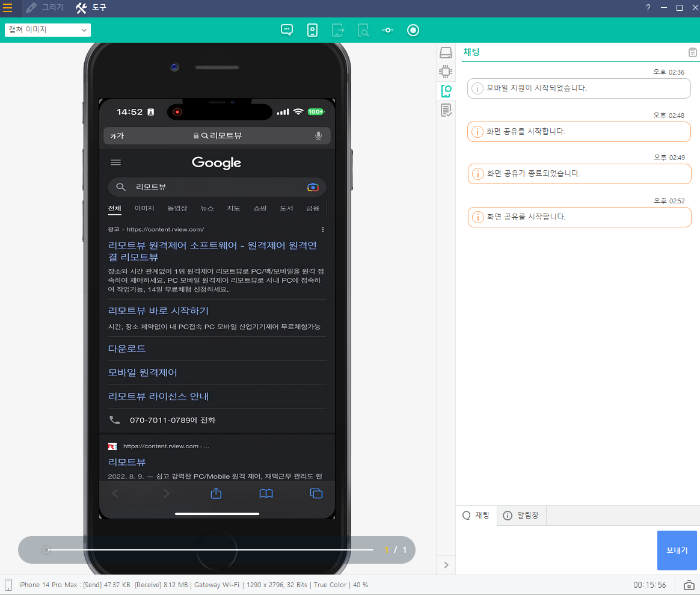This screenshot has width=700, height=595.
Task: Select the 이미지 search tab
Action: (144, 209)
